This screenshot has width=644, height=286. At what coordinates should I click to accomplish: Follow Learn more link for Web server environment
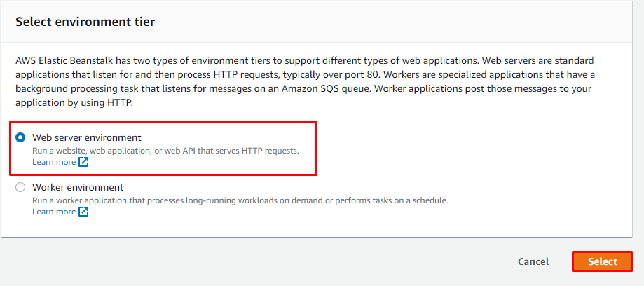click(54, 162)
